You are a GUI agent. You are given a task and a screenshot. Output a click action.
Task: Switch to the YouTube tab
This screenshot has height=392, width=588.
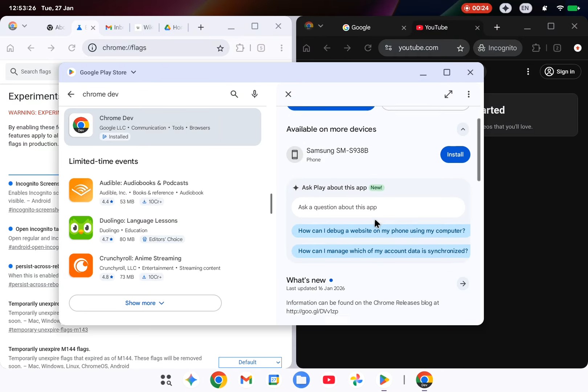(436, 28)
